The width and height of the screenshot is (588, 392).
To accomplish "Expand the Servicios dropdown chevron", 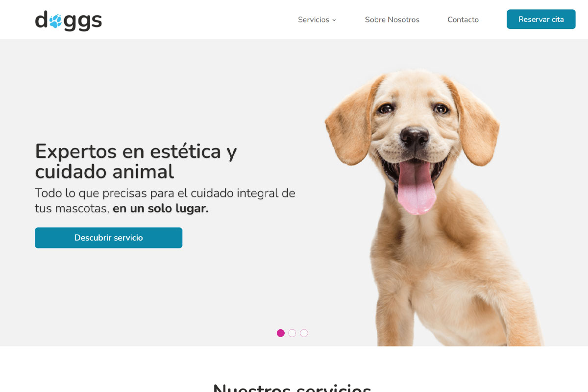I will [334, 20].
